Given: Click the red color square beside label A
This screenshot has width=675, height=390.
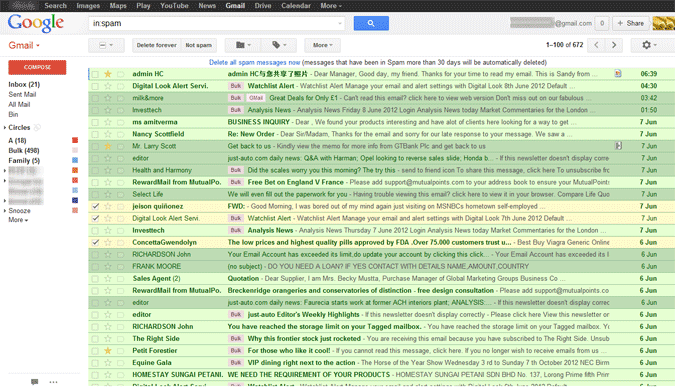Looking at the screenshot, I should coord(75,140).
